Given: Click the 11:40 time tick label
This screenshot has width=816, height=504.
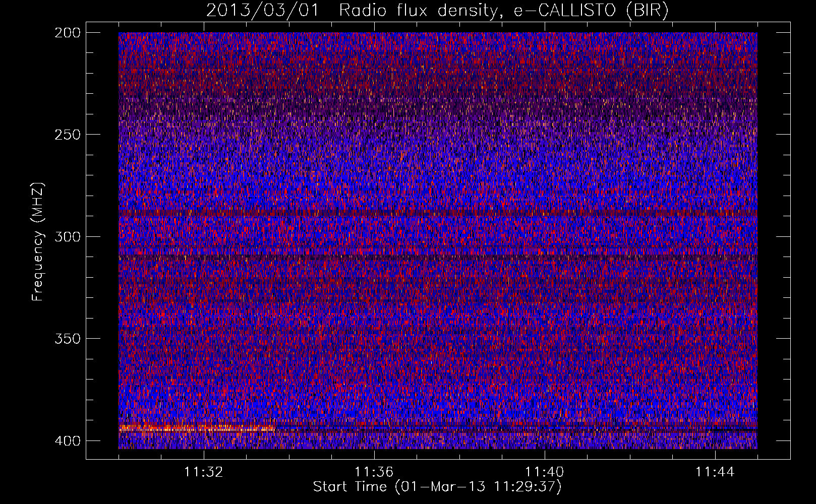Looking at the screenshot, I should [x=545, y=472].
